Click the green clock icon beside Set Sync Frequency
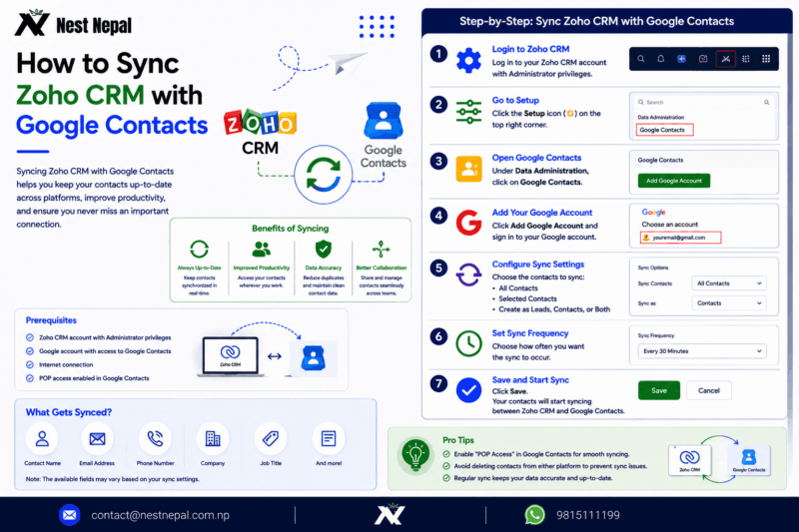The width and height of the screenshot is (799, 532). click(468, 343)
